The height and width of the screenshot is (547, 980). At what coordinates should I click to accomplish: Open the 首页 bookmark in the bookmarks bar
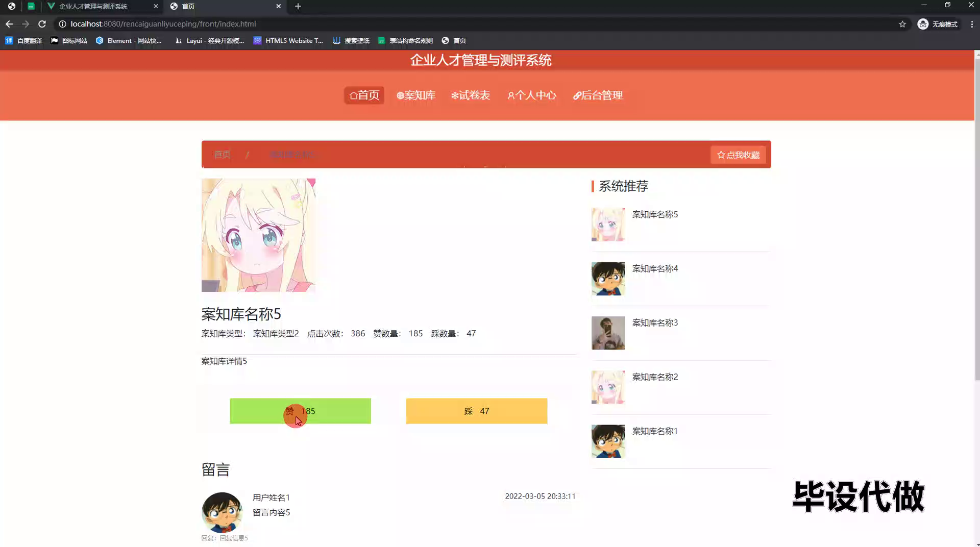(454, 40)
